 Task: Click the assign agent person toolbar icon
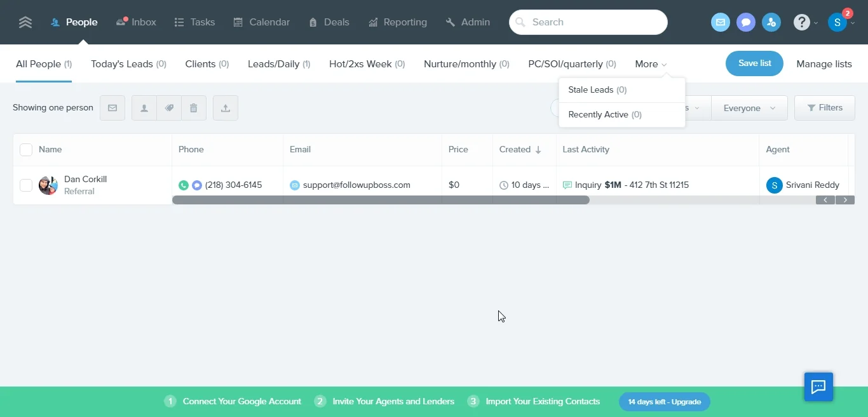tap(144, 108)
